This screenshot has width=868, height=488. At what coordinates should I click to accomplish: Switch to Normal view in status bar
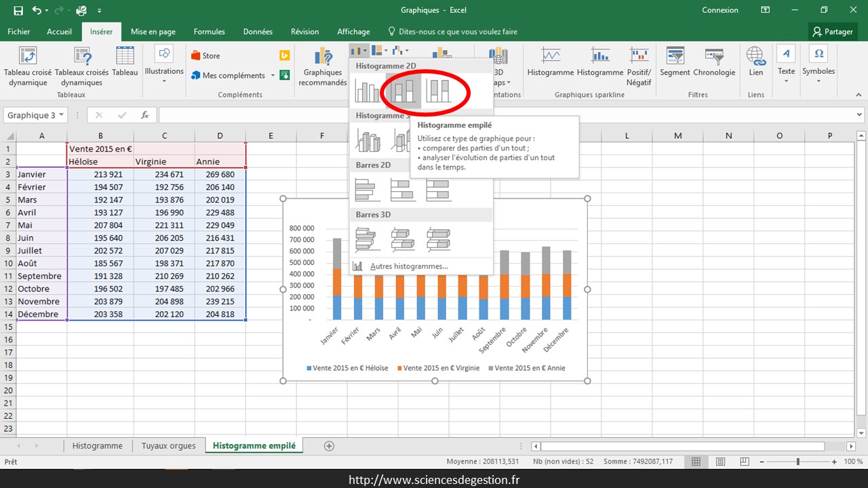[696, 462]
